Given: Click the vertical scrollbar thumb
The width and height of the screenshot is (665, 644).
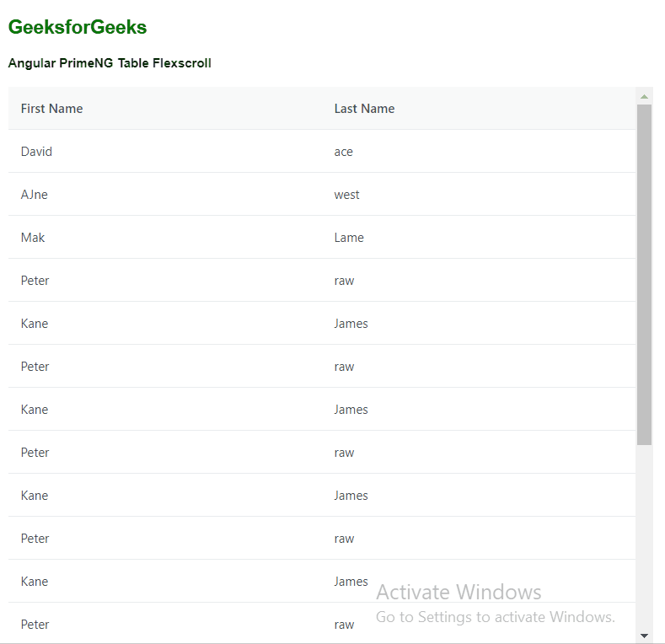Looking at the screenshot, I should (x=644, y=274).
